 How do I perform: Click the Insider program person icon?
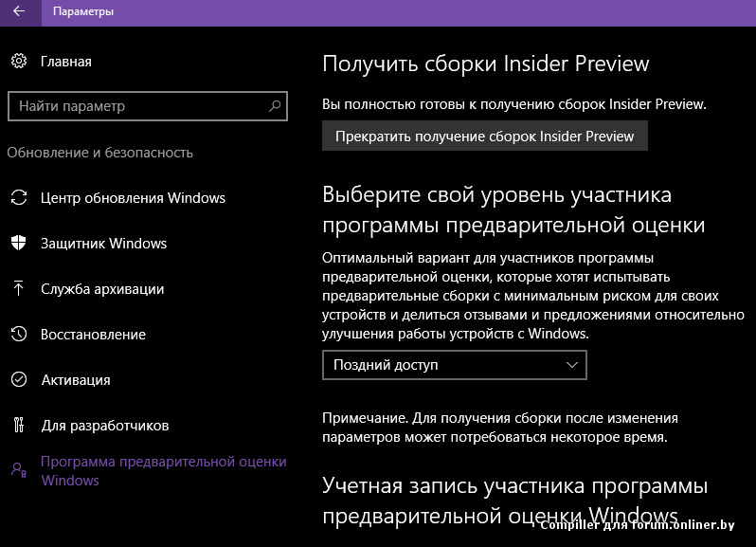[x=19, y=470]
